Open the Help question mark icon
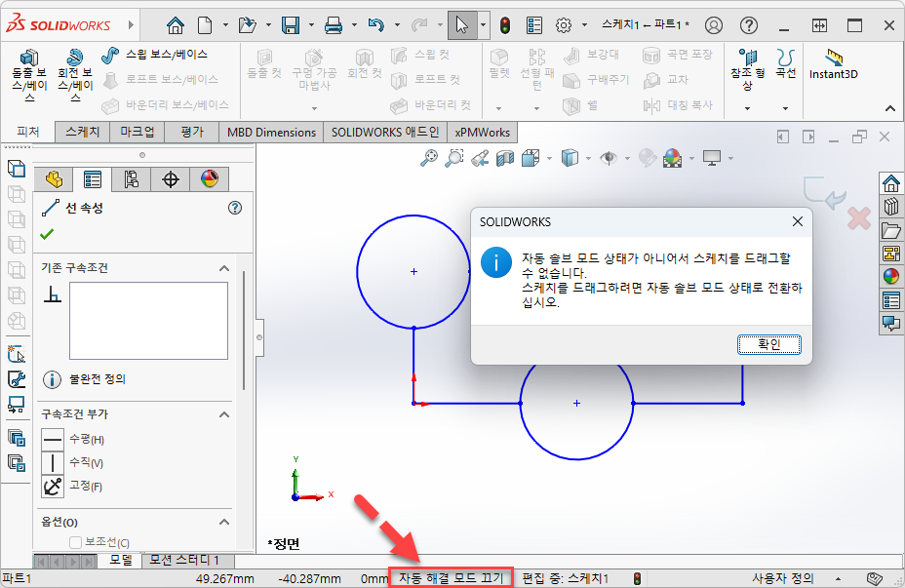Viewport: 905px width, 588px height. click(749, 25)
